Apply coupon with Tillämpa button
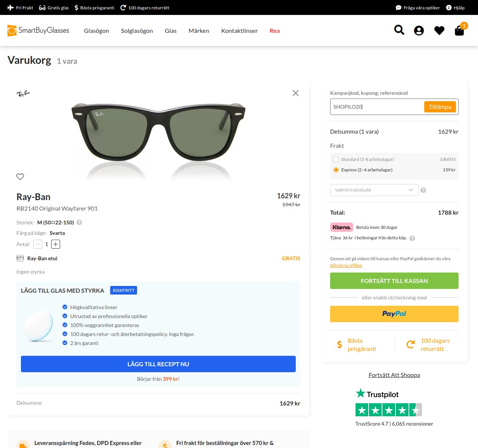Image resolution: width=478 pixels, height=448 pixels. point(440,107)
